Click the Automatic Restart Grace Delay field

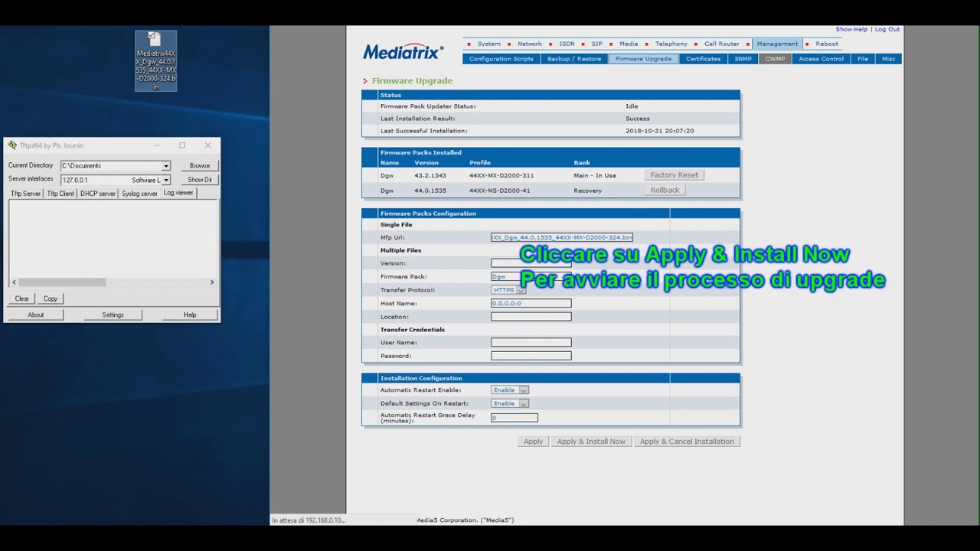(x=514, y=418)
